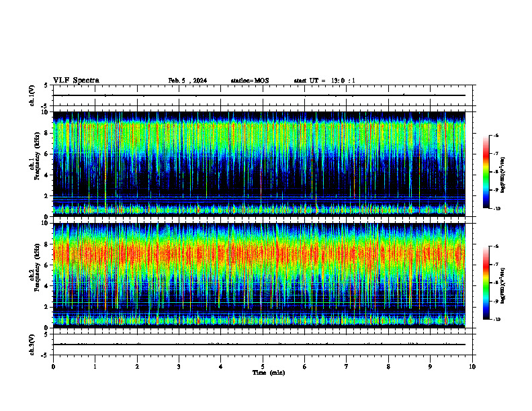Click the "ch.1(V)" waveform axis label
The width and height of the screenshot is (532, 411).
point(32,95)
